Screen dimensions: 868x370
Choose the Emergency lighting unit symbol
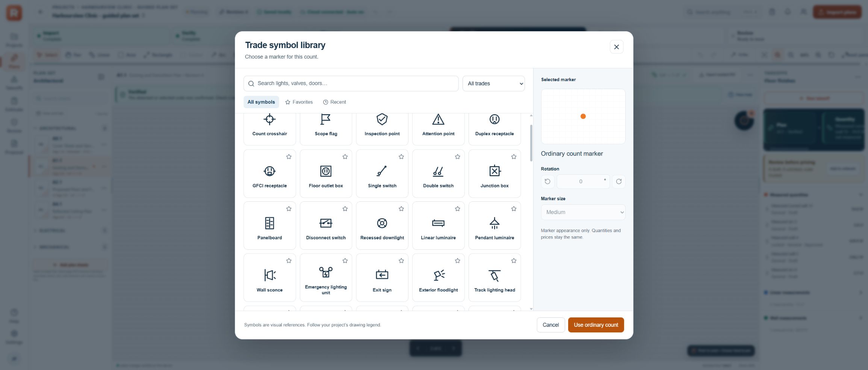coord(326,278)
